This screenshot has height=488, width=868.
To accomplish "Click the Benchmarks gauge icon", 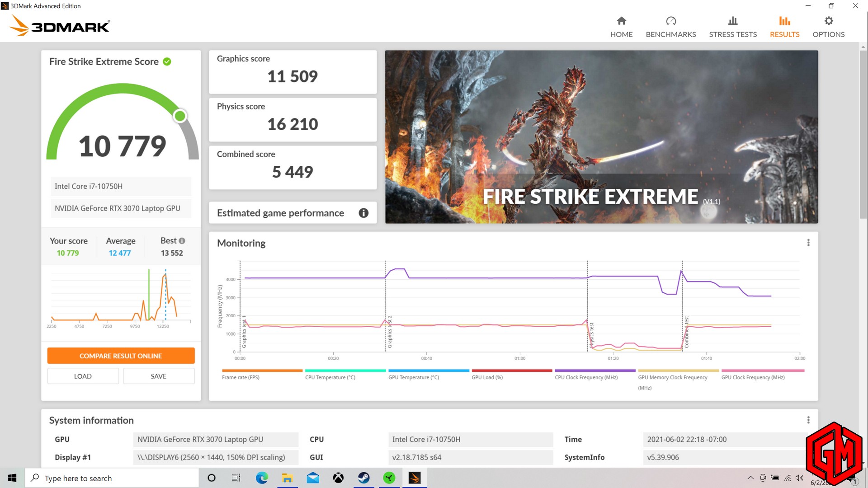I will coord(671,21).
